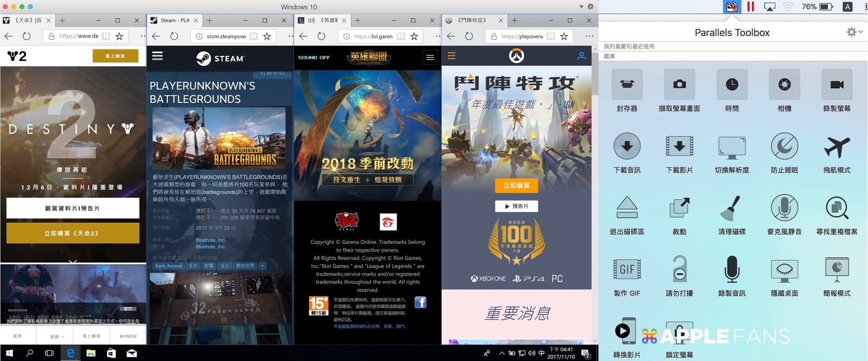Open the League of Legends page hamburger menu

click(x=430, y=57)
